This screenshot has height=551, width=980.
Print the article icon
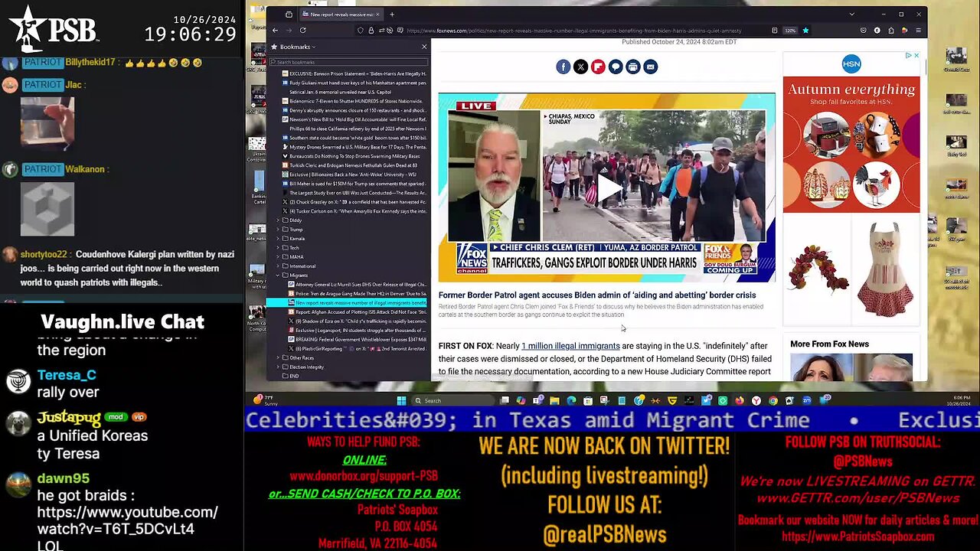click(x=633, y=67)
